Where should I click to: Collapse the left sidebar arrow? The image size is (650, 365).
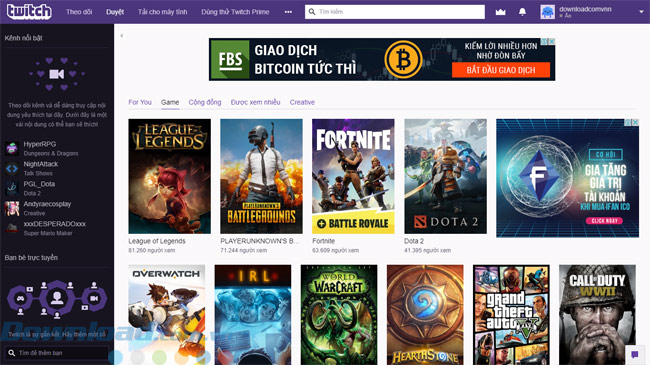121,36
